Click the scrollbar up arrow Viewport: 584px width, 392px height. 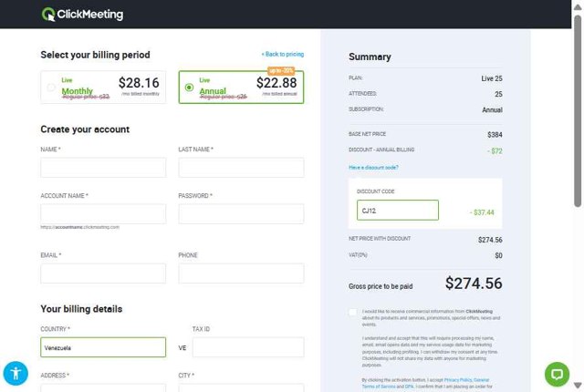tap(578, 6)
